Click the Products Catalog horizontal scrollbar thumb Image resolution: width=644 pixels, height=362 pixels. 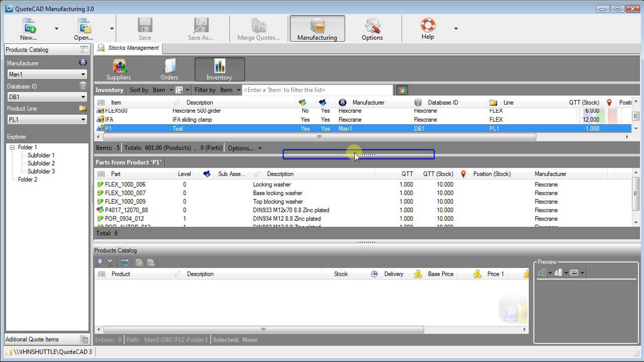264,329
